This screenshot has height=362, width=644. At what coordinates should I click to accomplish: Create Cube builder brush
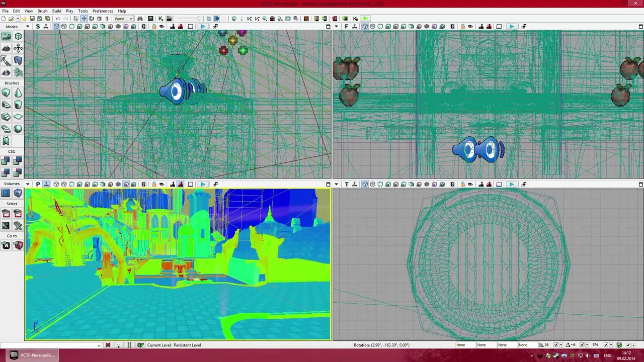[6, 93]
